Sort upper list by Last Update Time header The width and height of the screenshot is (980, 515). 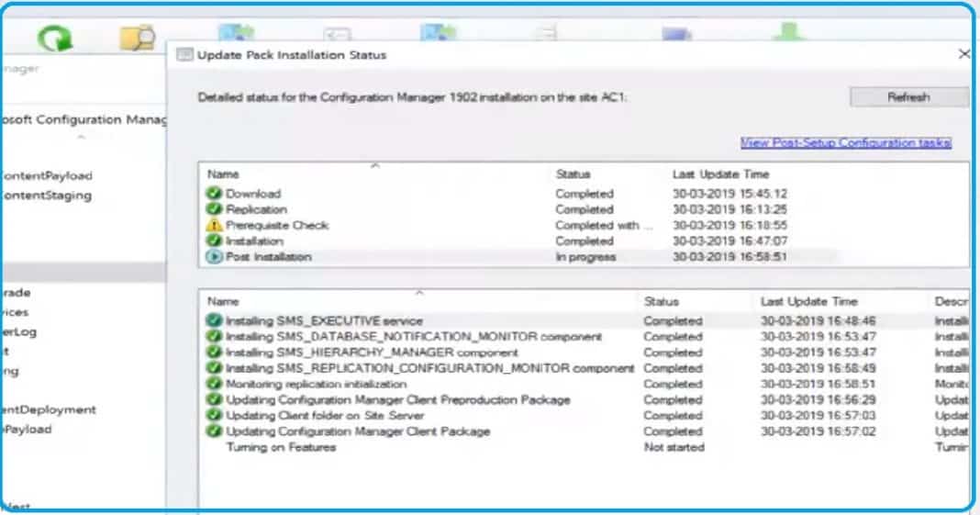pyautogui.click(x=720, y=174)
